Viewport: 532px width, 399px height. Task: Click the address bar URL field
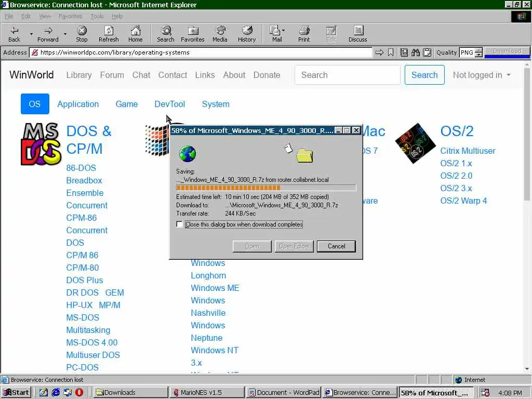pyautogui.click(x=201, y=52)
